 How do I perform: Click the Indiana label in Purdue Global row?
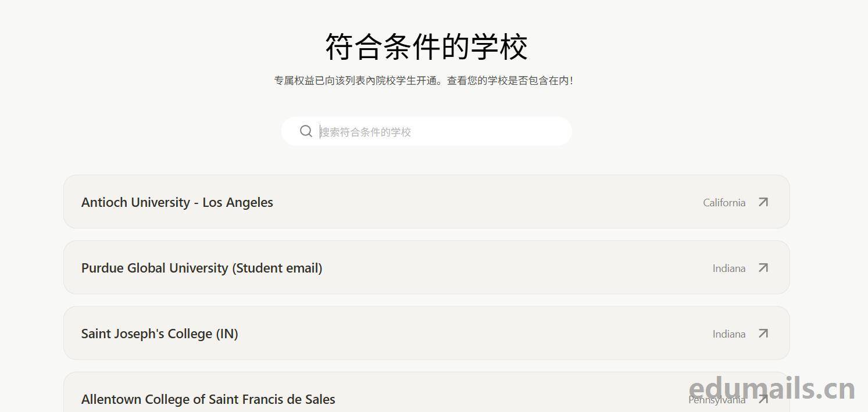[x=729, y=268]
